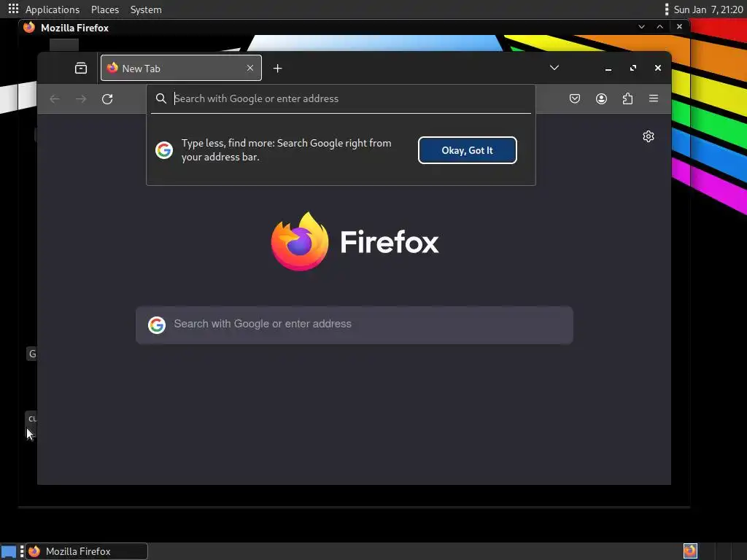Open a new tab with the plus button
The image size is (747, 560).
tap(278, 69)
